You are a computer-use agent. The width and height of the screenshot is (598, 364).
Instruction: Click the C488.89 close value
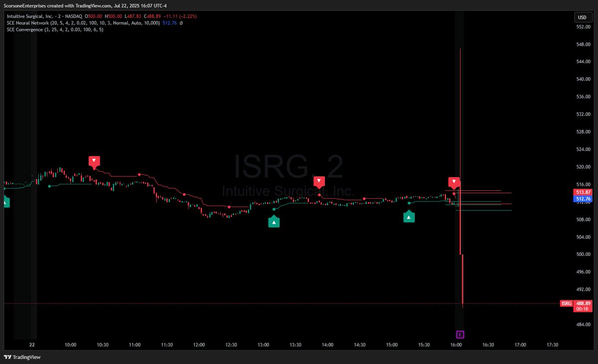(152, 16)
